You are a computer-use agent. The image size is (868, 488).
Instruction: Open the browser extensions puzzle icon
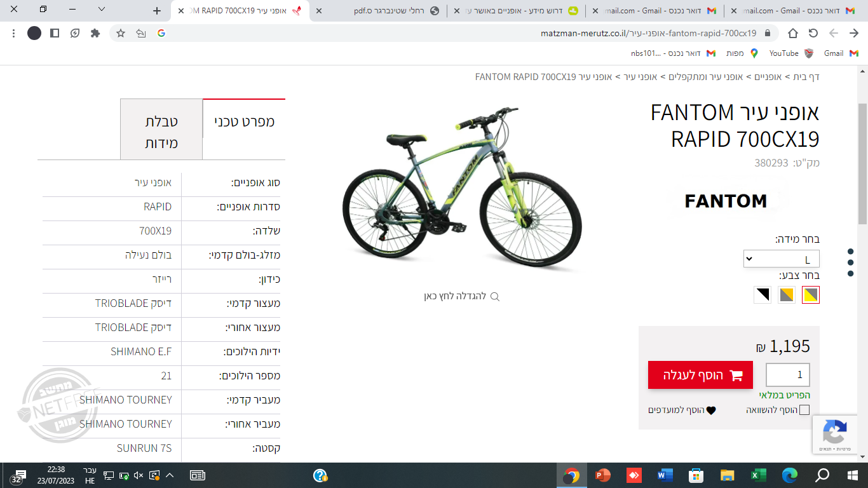(x=95, y=33)
